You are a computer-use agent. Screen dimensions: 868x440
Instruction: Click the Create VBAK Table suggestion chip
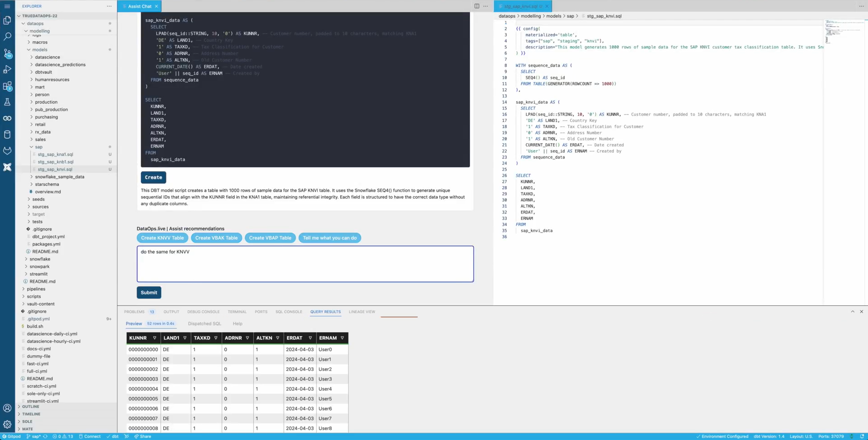pyautogui.click(x=216, y=238)
